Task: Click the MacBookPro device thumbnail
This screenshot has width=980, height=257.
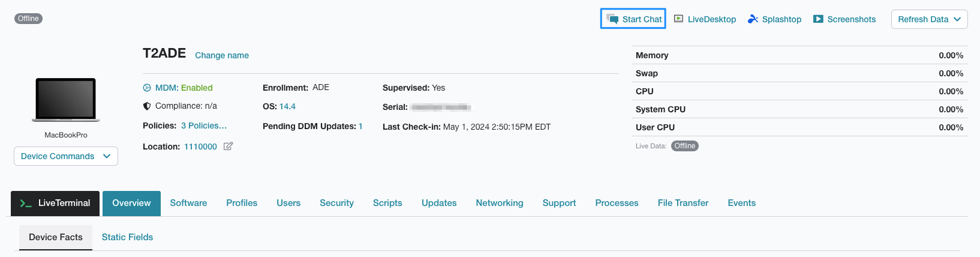Action: [66, 100]
